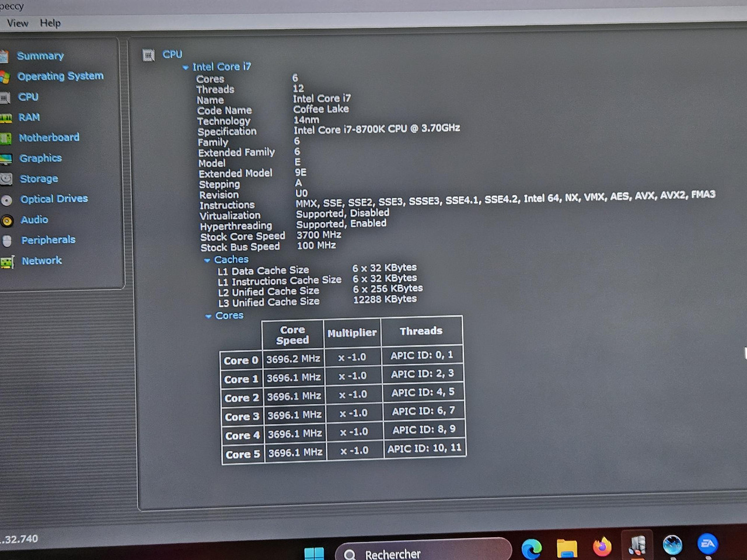747x560 pixels.
Task: Launch Microsoft Edge from the taskbar
Action: click(x=532, y=548)
